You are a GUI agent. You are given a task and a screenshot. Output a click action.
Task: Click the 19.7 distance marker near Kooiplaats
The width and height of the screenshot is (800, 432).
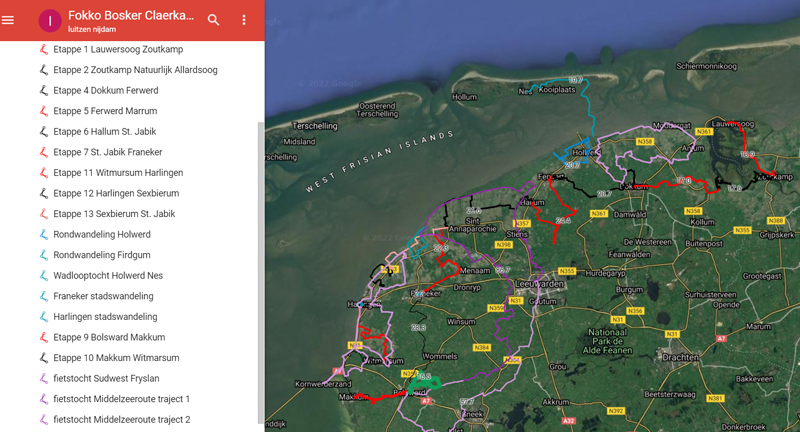[x=576, y=80]
